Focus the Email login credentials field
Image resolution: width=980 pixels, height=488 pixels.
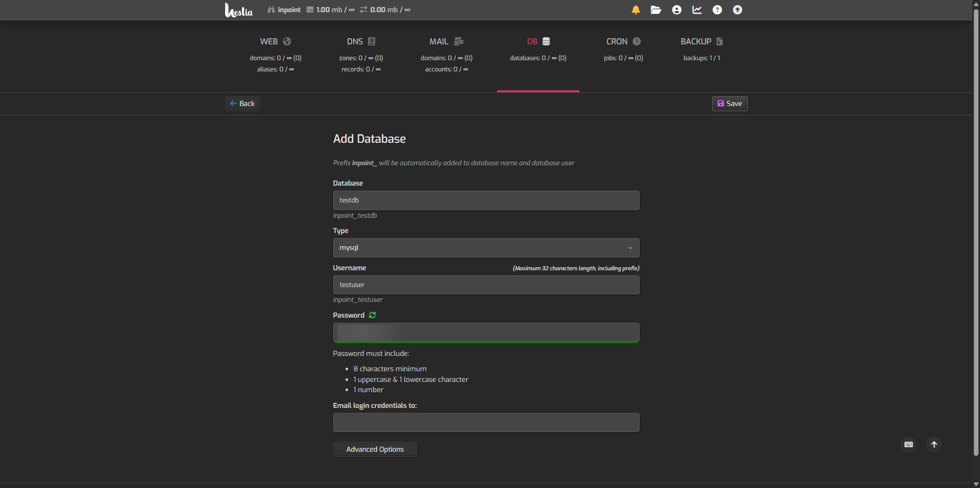tap(486, 423)
